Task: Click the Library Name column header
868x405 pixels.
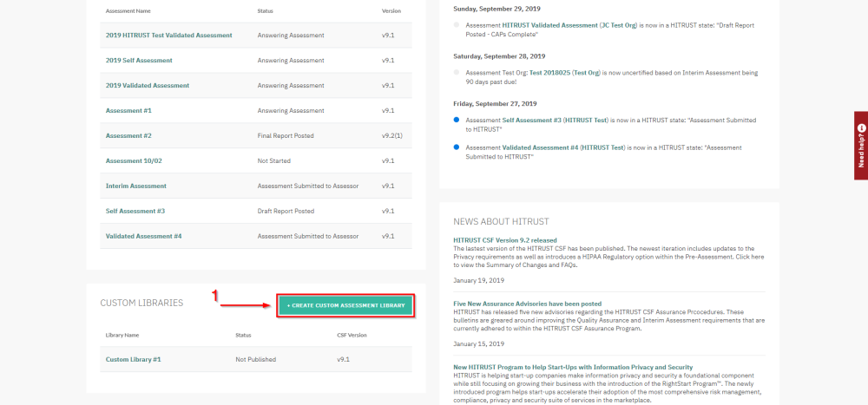Action: 122,336
